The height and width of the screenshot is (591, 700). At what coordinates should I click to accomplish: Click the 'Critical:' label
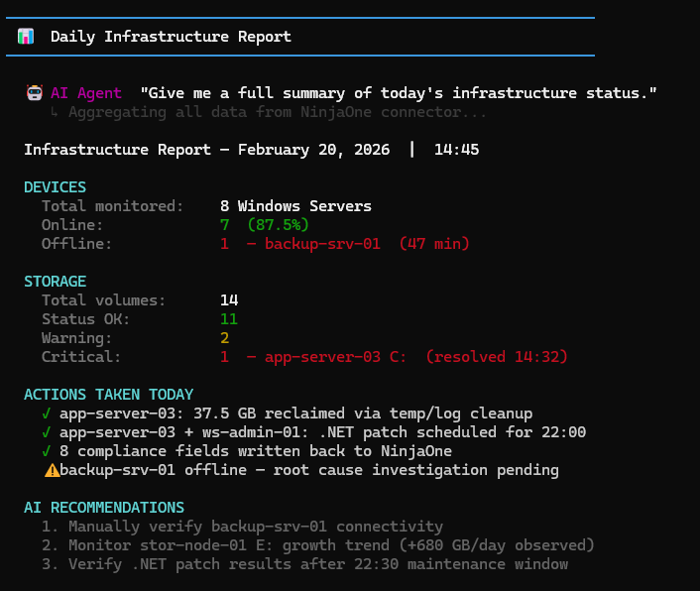click(x=81, y=357)
